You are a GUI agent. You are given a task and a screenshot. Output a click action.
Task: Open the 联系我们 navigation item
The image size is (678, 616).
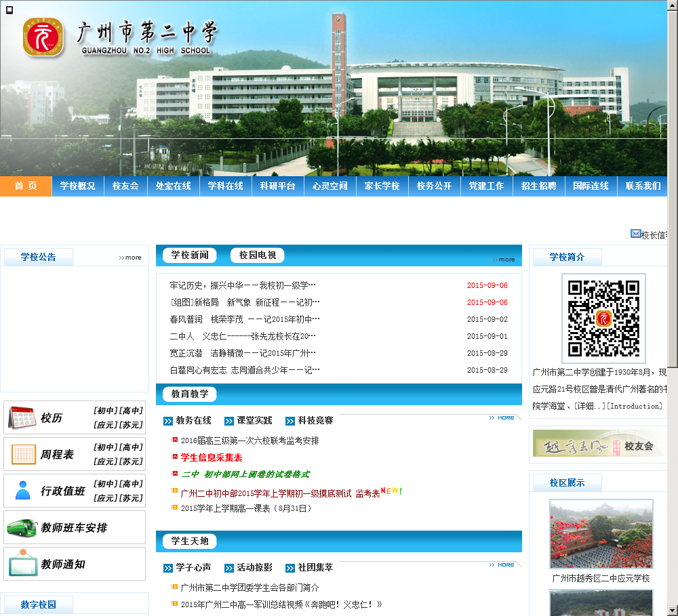coord(643,186)
